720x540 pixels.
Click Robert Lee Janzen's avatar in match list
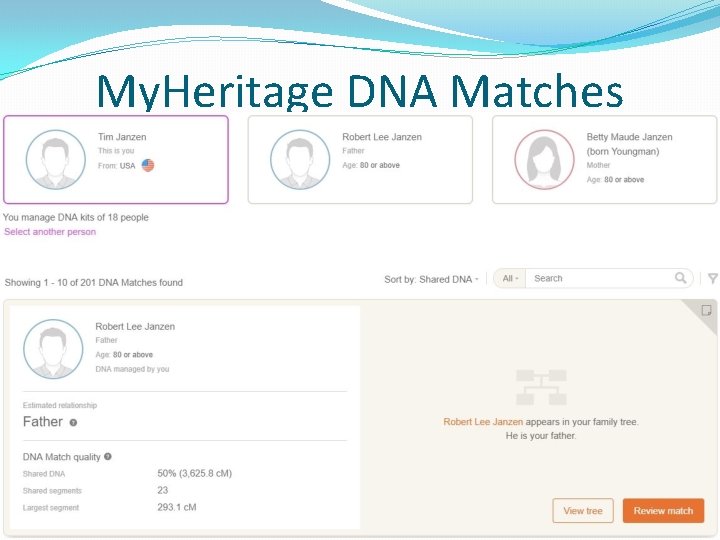53,349
